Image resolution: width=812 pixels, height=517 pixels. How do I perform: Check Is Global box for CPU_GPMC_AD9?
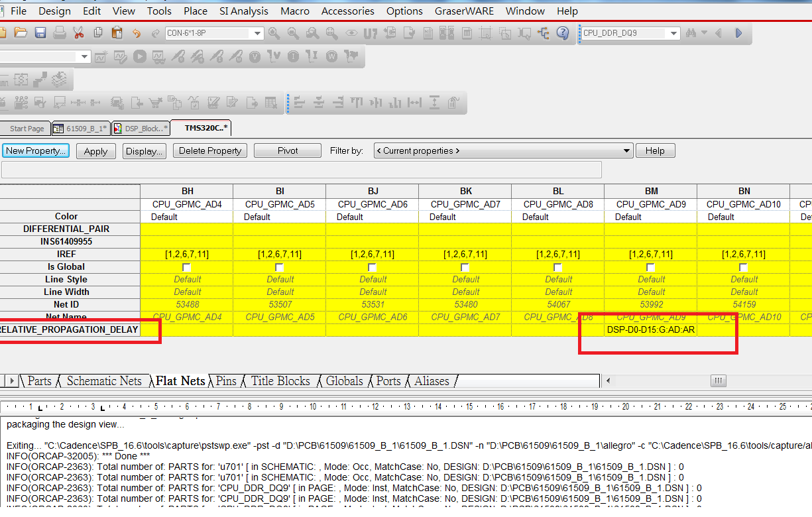(x=651, y=267)
